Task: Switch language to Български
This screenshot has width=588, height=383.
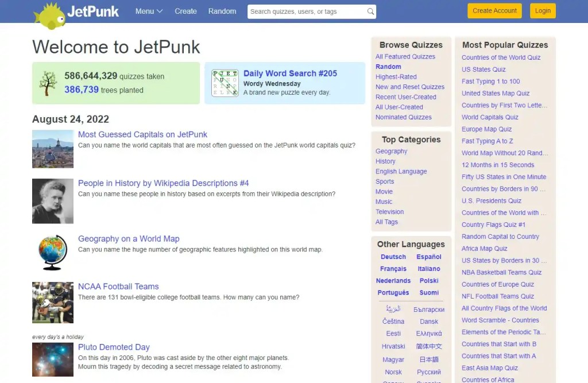Action: [x=428, y=310]
